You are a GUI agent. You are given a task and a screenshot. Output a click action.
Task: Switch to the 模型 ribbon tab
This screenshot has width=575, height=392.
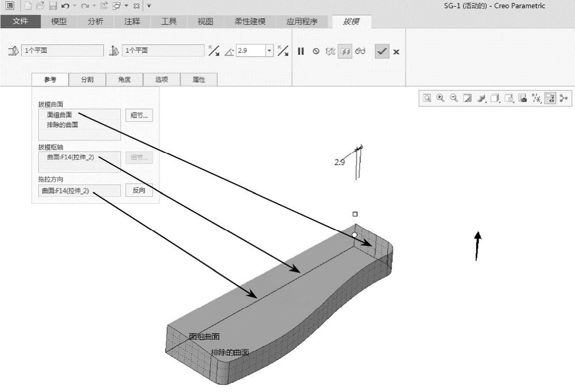tap(59, 21)
